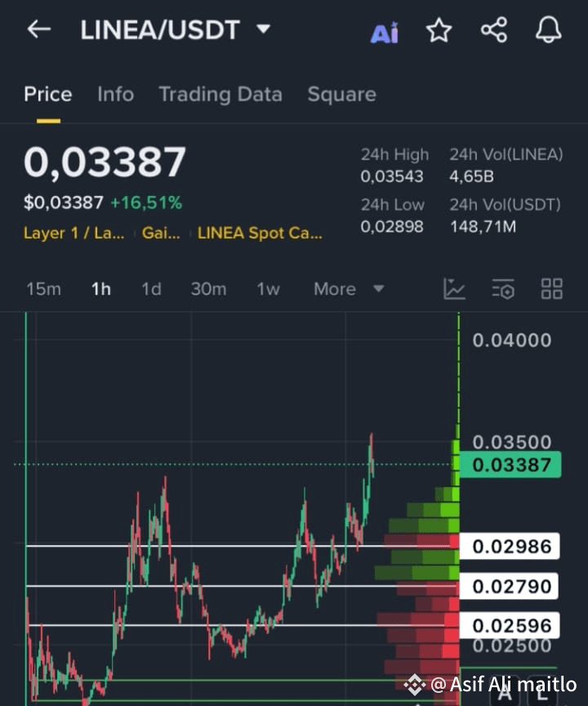588x706 pixels.
Task: Open the chart settings icon
Action: click(x=503, y=288)
